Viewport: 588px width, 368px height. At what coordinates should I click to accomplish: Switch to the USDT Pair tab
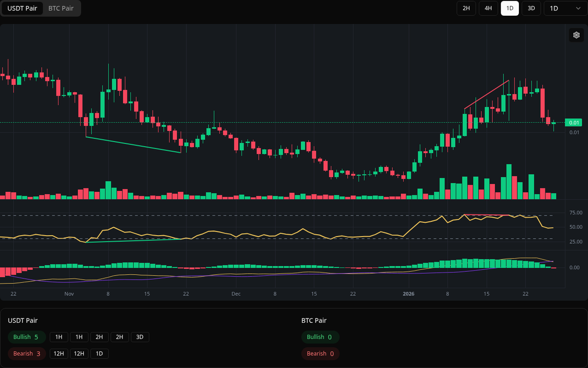coord(22,8)
